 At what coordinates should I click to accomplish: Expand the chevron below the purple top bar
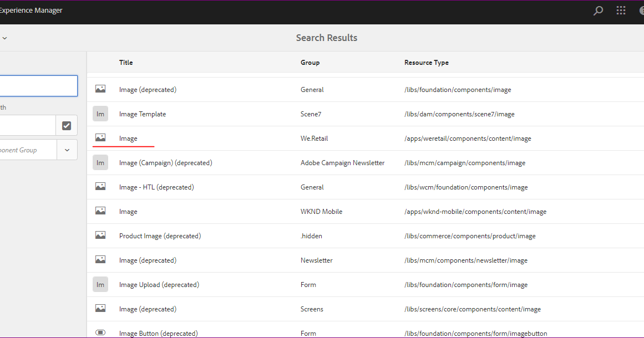point(4,38)
